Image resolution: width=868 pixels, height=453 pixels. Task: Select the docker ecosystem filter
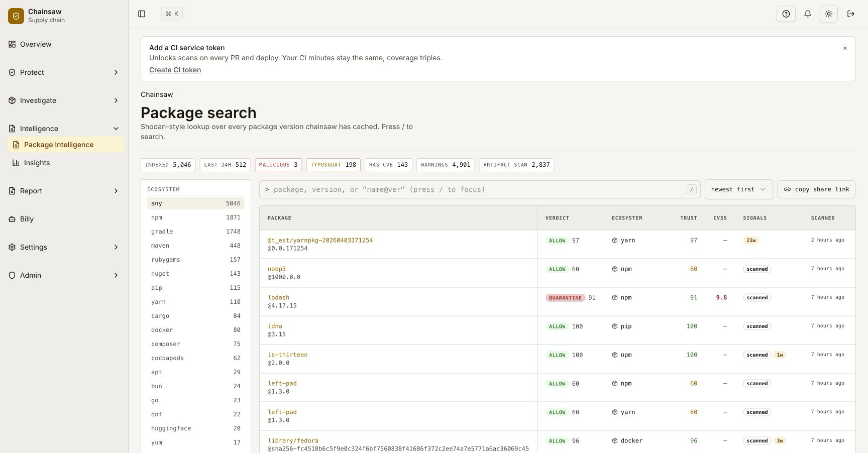tap(196, 330)
